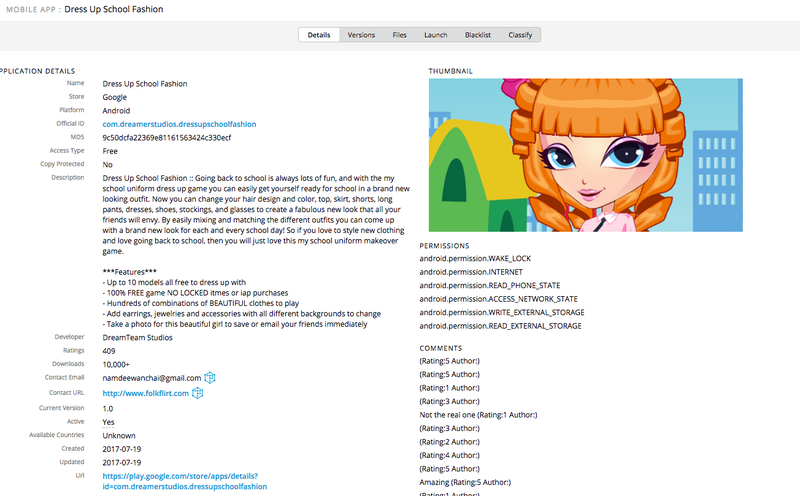Click the app thumbnail image
This screenshot has width=800, height=496.
coord(586,155)
